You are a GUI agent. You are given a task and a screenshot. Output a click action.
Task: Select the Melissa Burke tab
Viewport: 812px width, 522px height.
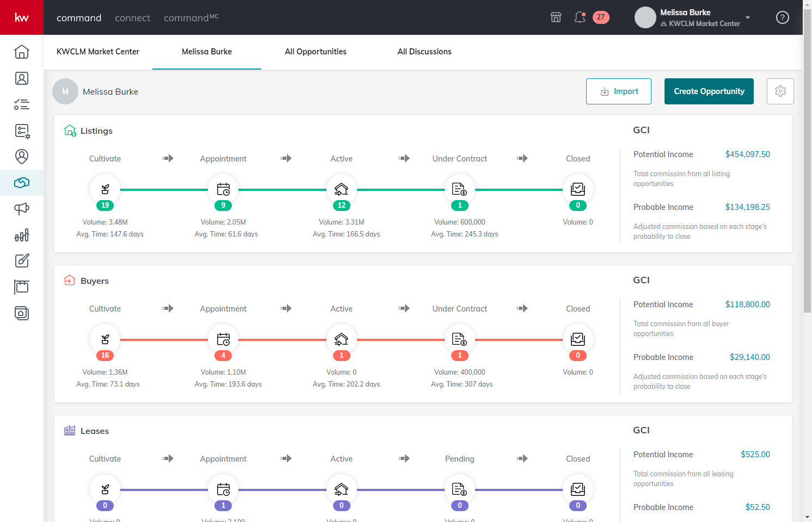(x=207, y=52)
